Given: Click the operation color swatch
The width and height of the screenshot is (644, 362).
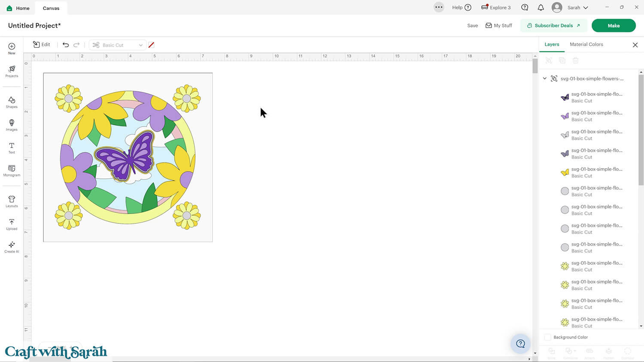Looking at the screenshot, I should pyautogui.click(x=151, y=45).
